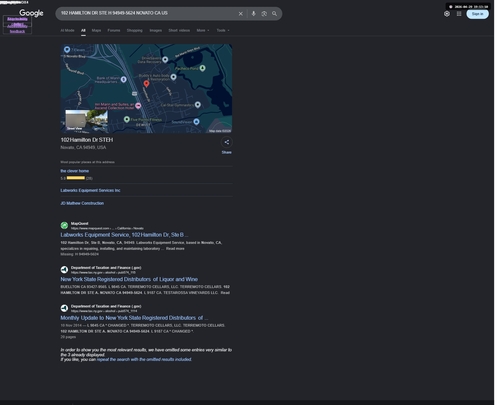
Task: Open quick settings gear icon
Action: coord(447,14)
